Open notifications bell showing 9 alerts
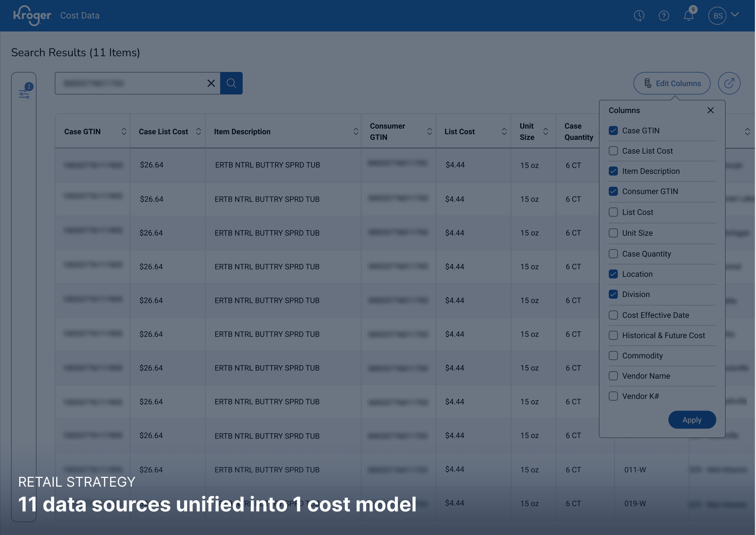The image size is (756, 535). 689,15
